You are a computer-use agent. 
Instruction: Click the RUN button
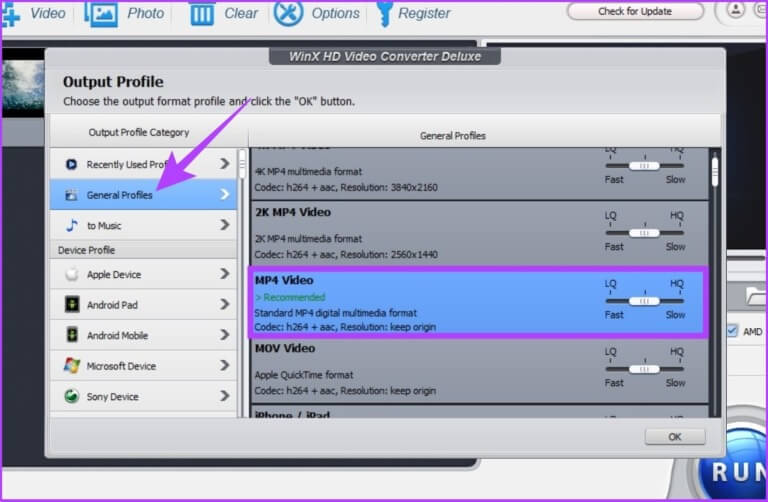tap(733, 468)
